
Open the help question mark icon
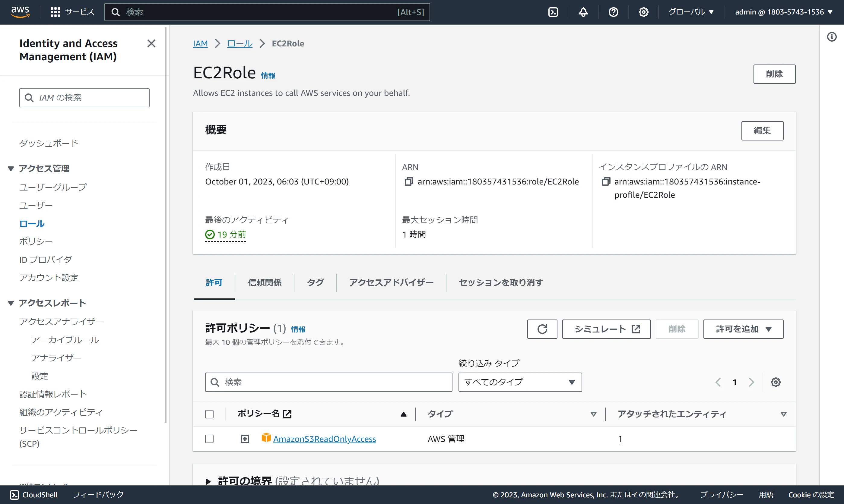pos(613,12)
